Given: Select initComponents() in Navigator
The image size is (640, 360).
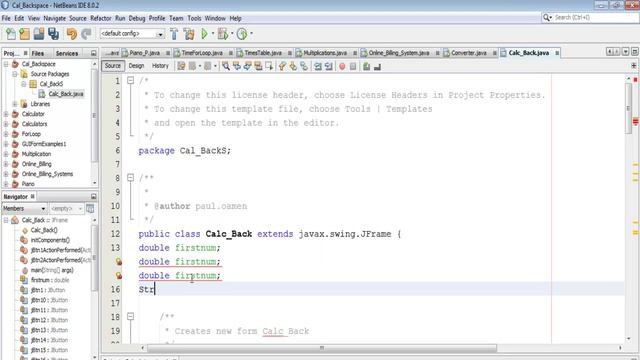Looking at the screenshot, I should point(50,240).
